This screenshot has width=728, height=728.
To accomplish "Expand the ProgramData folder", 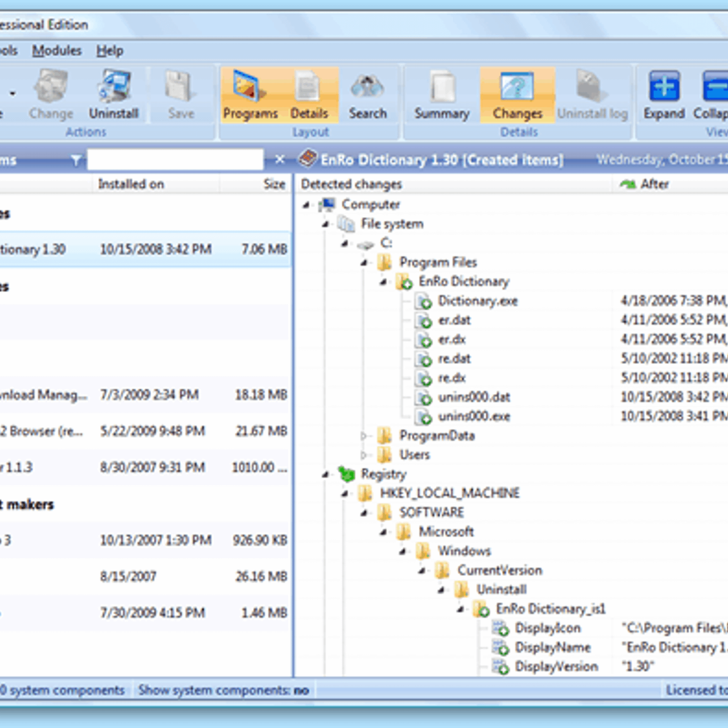I will 364,436.
